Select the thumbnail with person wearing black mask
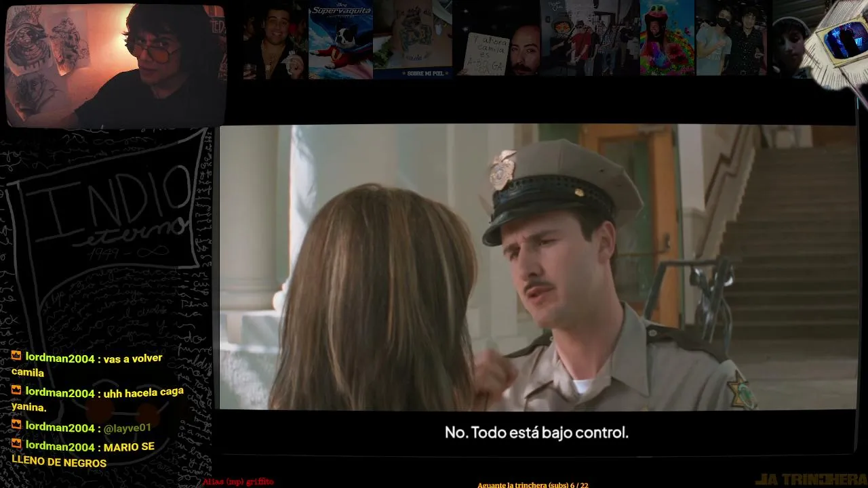The width and height of the screenshot is (868, 488). (732, 39)
